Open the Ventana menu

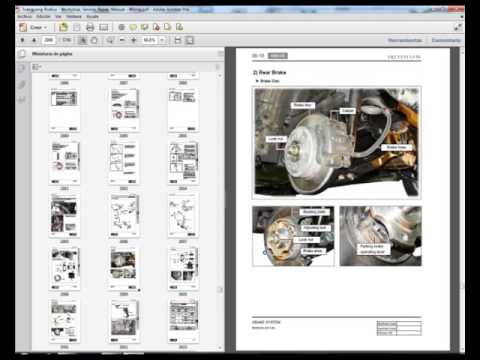click(x=74, y=17)
